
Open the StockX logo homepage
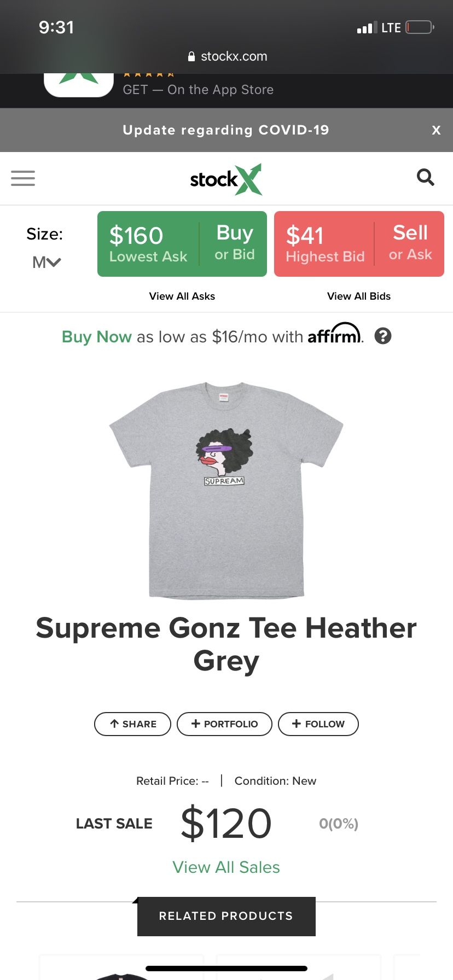[226, 179]
